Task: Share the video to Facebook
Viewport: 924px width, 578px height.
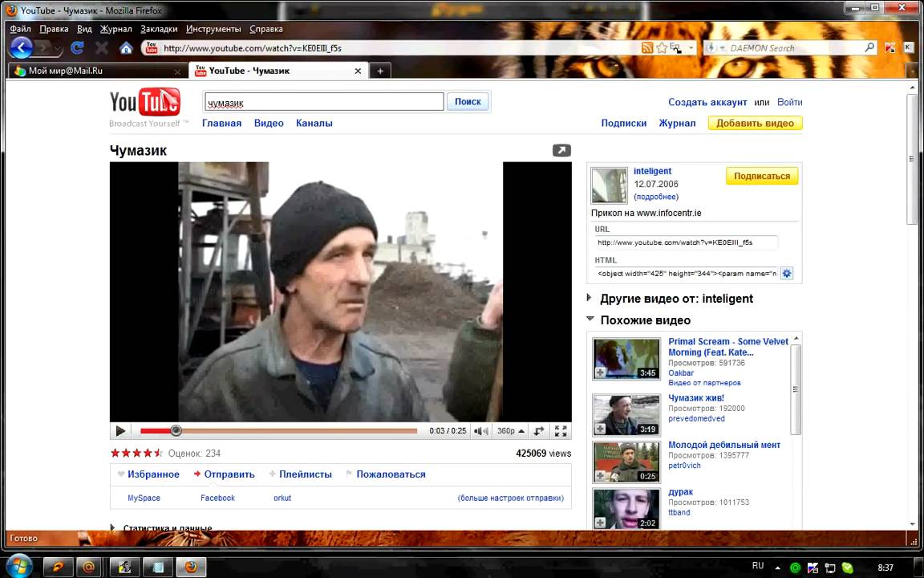Action: tap(217, 498)
